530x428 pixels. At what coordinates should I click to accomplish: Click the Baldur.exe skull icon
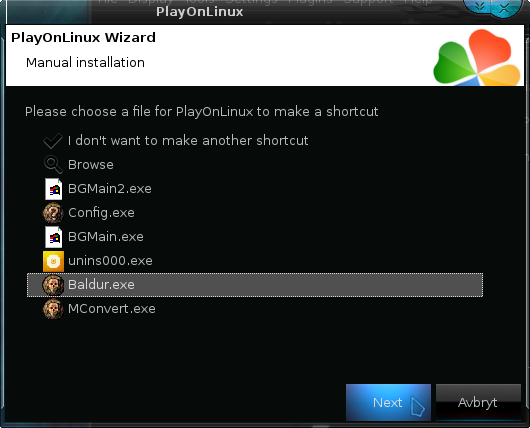53,285
